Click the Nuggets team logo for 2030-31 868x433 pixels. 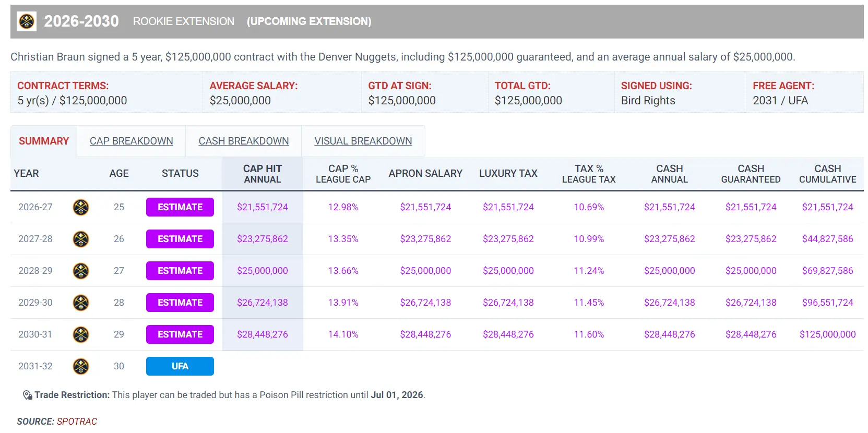80,334
